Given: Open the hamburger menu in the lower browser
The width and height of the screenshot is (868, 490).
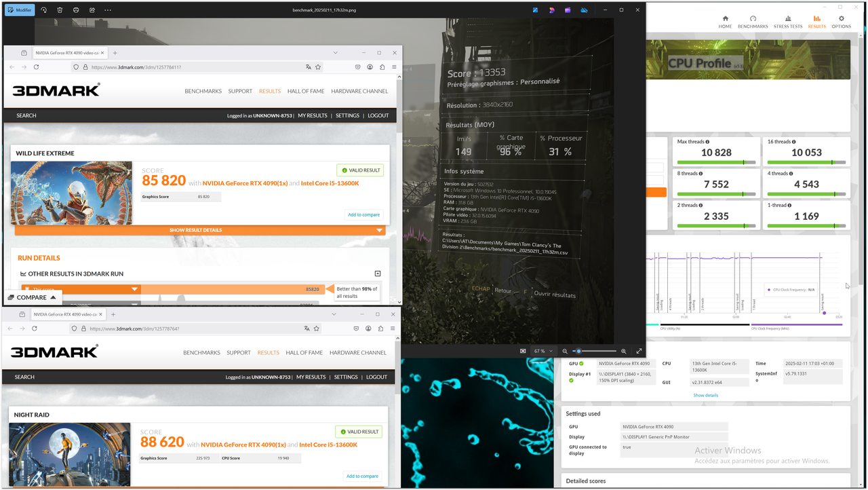Looking at the screenshot, I should pos(393,328).
